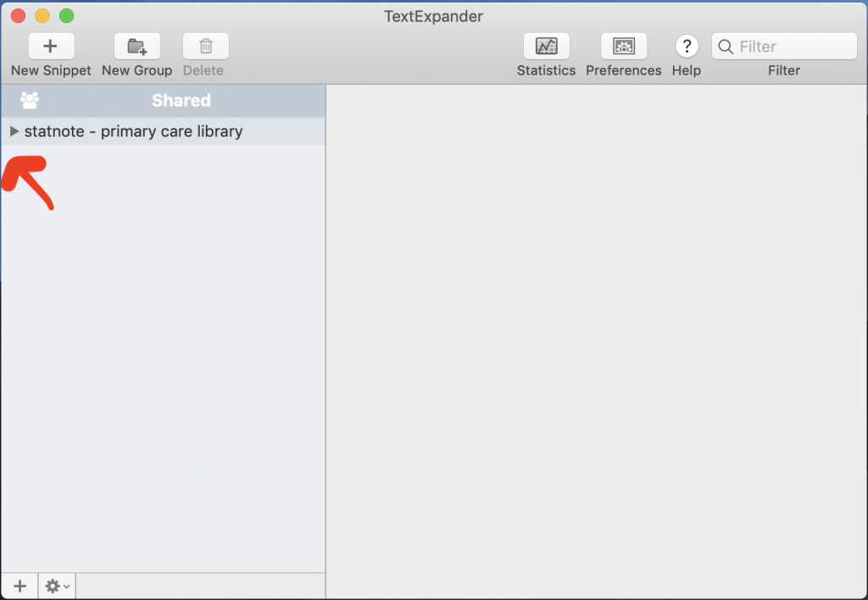Image resolution: width=868 pixels, height=600 pixels.
Task: Open Preferences from the toolbar
Action: pos(623,46)
